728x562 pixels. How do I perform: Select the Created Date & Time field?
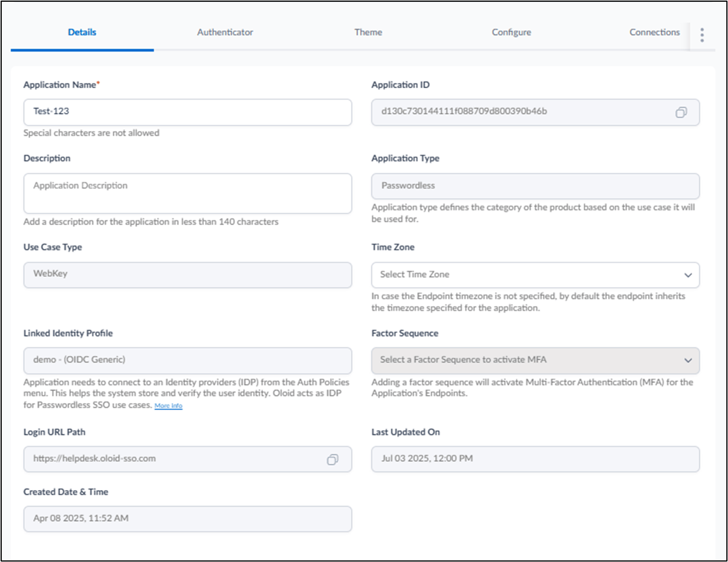click(187, 519)
